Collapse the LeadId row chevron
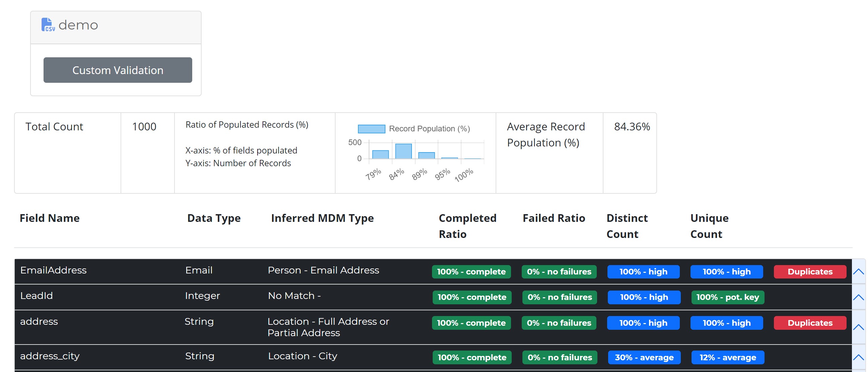This screenshot has width=868, height=372. 858,297
